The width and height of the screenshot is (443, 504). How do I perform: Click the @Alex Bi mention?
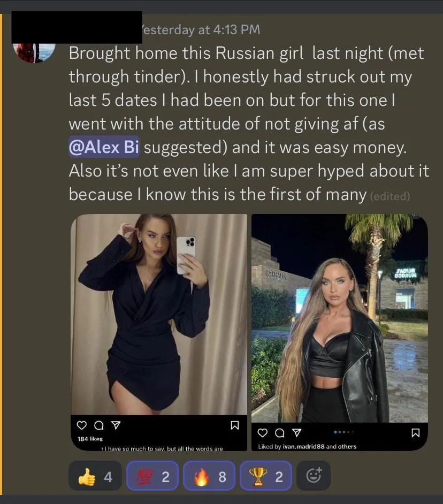(x=104, y=147)
